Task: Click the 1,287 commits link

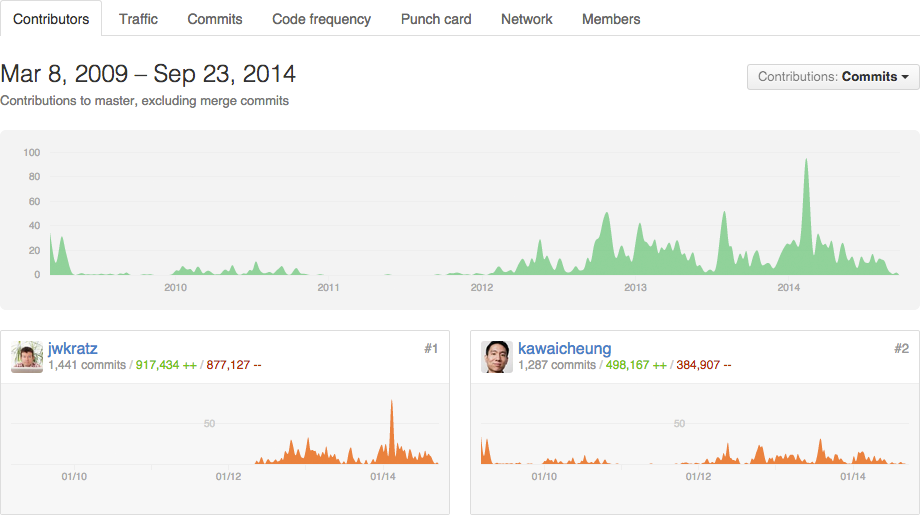Action: [x=557, y=365]
